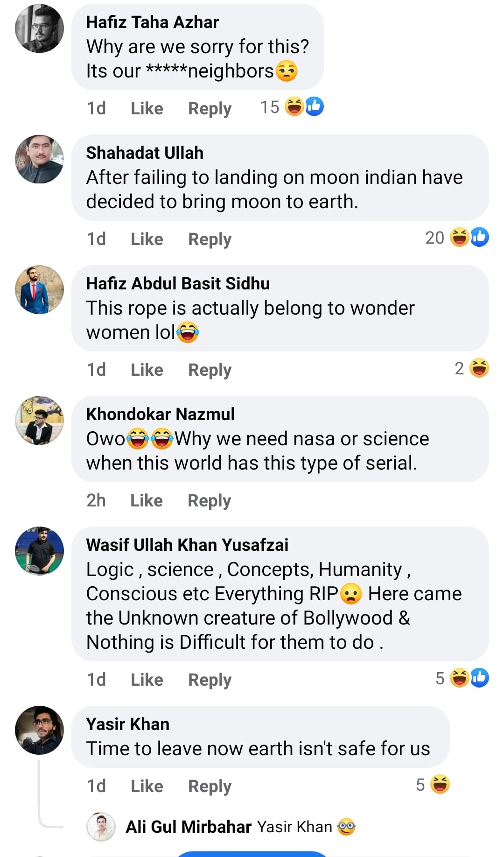Click laughing reaction on Hafiz Abdul Basit's comment
The height and width of the screenshot is (857, 504).
tap(479, 368)
